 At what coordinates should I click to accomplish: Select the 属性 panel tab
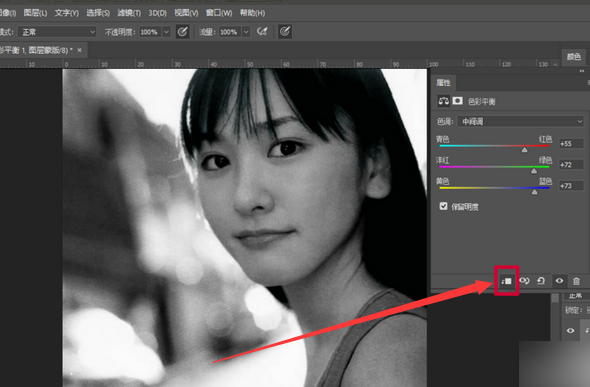tap(443, 82)
